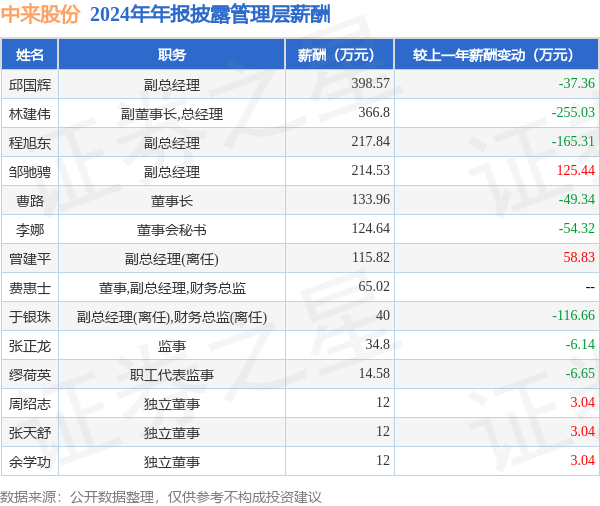Select the position '董事会秘书'
Image resolution: width=600 pixels, height=506 pixels.
[x=172, y=230]
